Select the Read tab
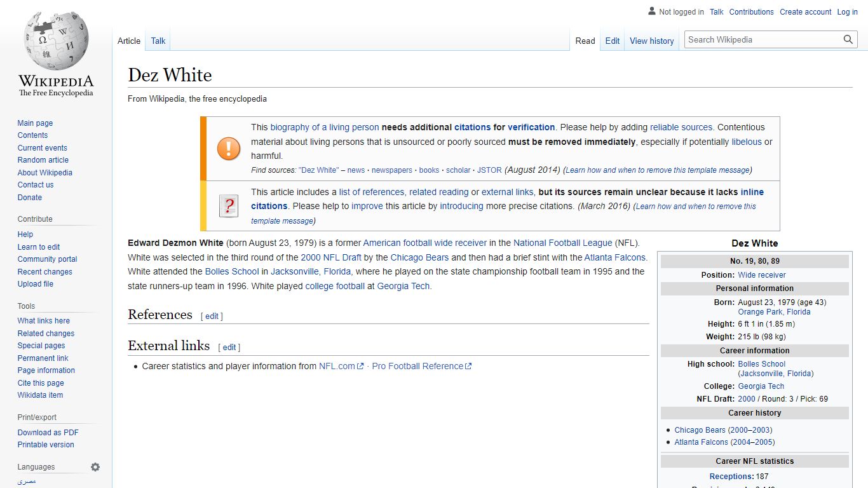868x488 pixels. click(x=585, y=41)
